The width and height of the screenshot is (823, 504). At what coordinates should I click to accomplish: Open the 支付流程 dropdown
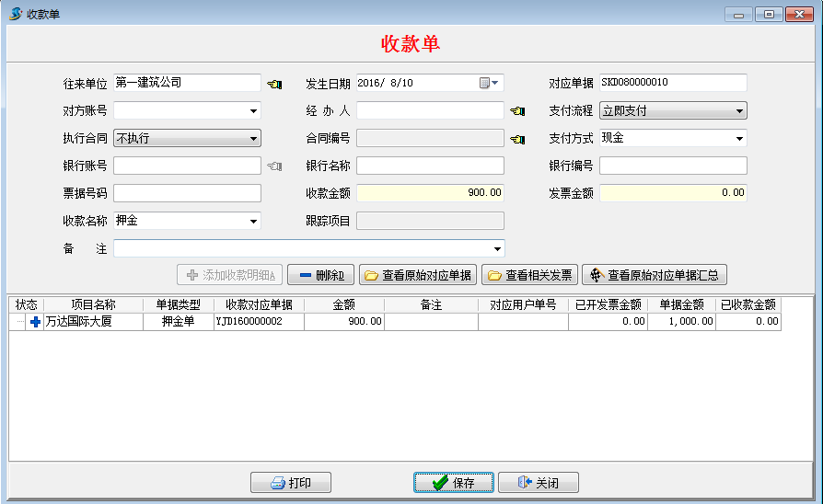pyautogui.click(x=739, y=111)
